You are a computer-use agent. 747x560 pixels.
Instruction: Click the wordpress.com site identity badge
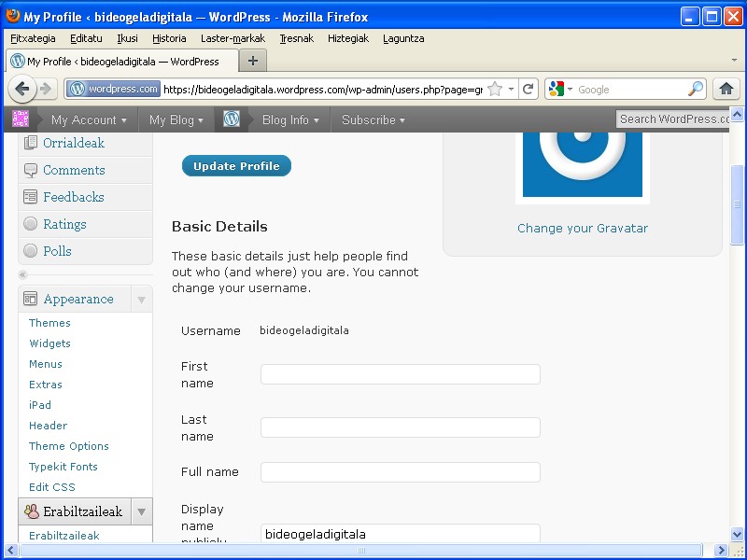coord(113,89)
